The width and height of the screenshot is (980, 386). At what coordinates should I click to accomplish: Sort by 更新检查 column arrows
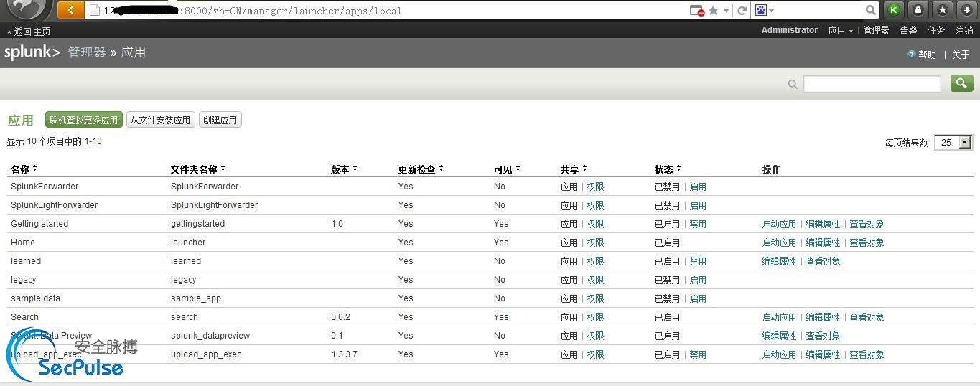pos(441,169)
